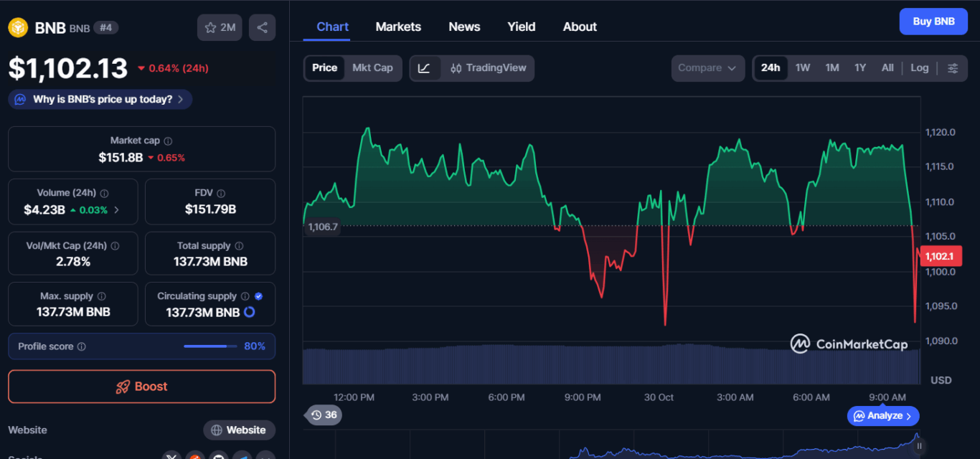Click the Market cap info icon
Image resolution: width=980 pixels, height=459 pixels.
(x=168, y=141)
